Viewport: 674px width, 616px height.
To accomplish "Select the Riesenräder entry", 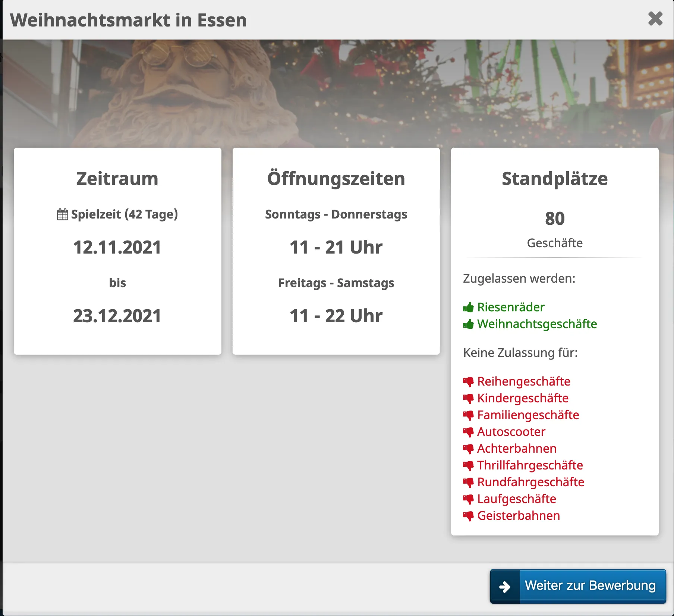I will [x=510, y=307].
